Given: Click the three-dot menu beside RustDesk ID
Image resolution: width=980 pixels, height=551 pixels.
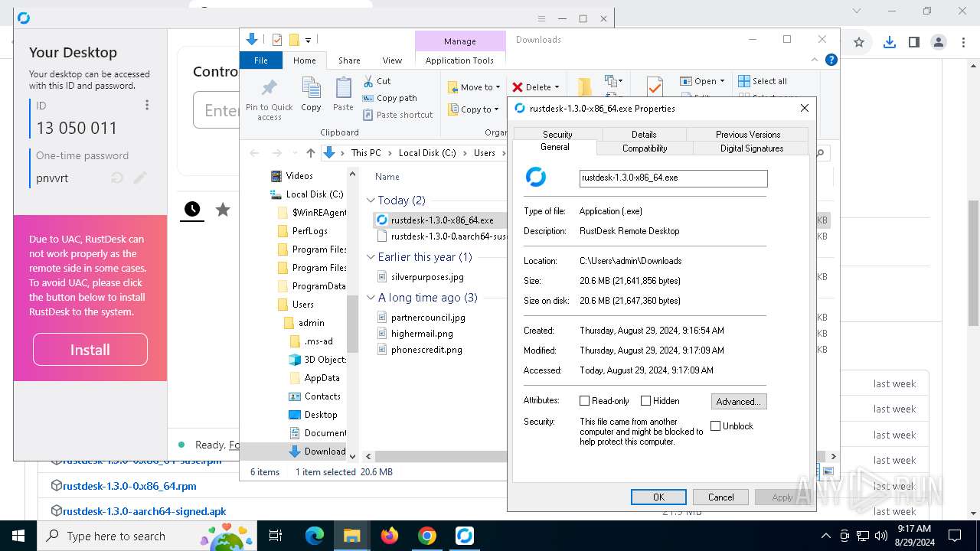Looking at the screenshot, I should [x=147, y=106].
